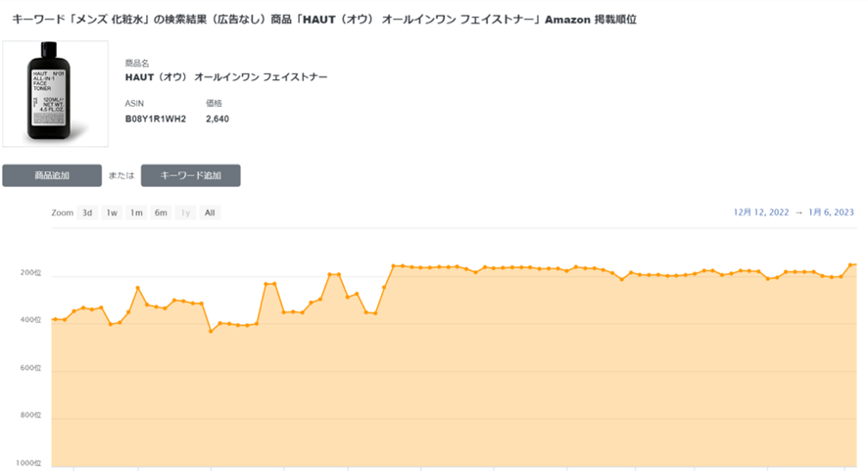Image resolution: width=868 pixels, height=471 pixels.
Task: Open the HAUT toner product thumbnail
Action: click(56, 94)
